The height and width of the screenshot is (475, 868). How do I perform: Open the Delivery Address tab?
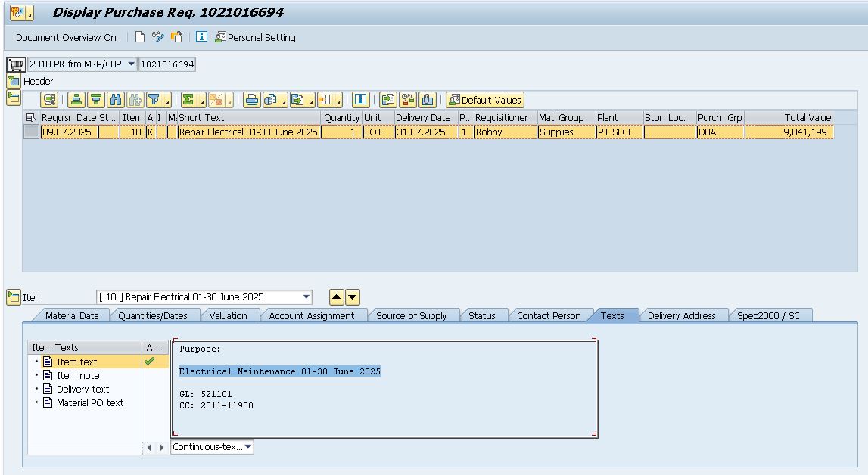point(681,315)
